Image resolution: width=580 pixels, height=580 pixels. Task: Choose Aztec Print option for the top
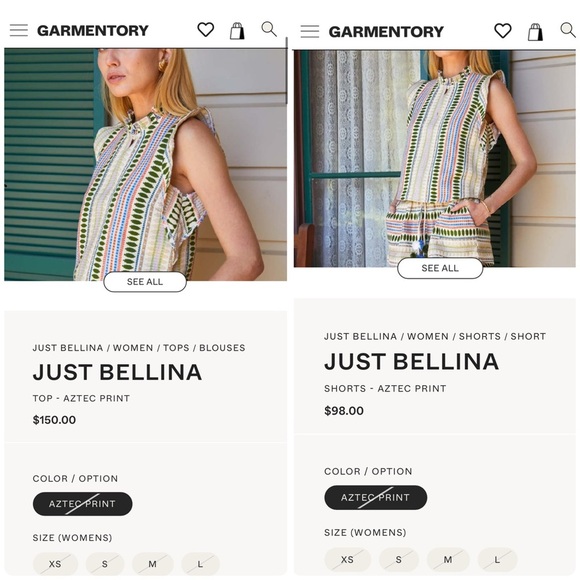tap(82, 504)
